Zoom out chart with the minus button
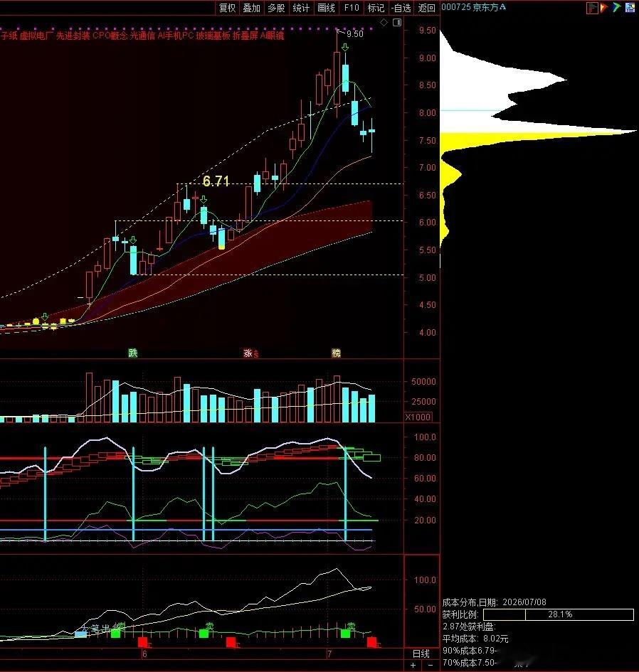This screenshot has height=672, width=639. [430, 665]
